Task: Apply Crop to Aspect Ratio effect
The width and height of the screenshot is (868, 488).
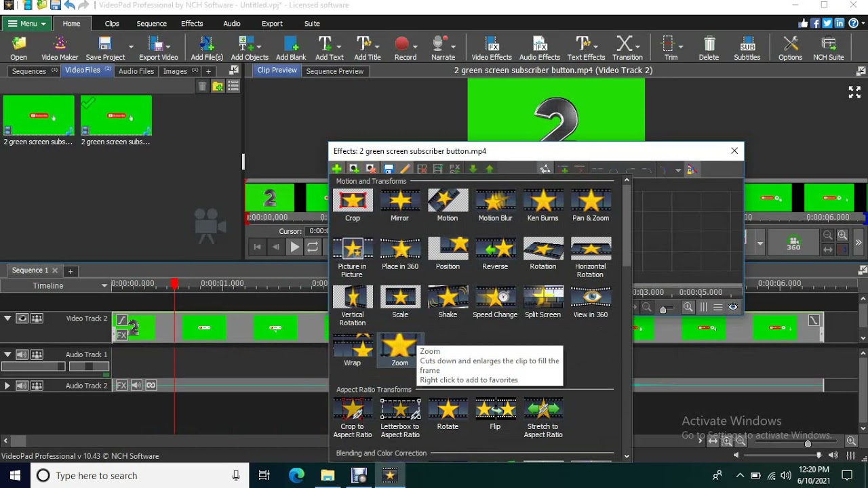Action: [353, 418]
